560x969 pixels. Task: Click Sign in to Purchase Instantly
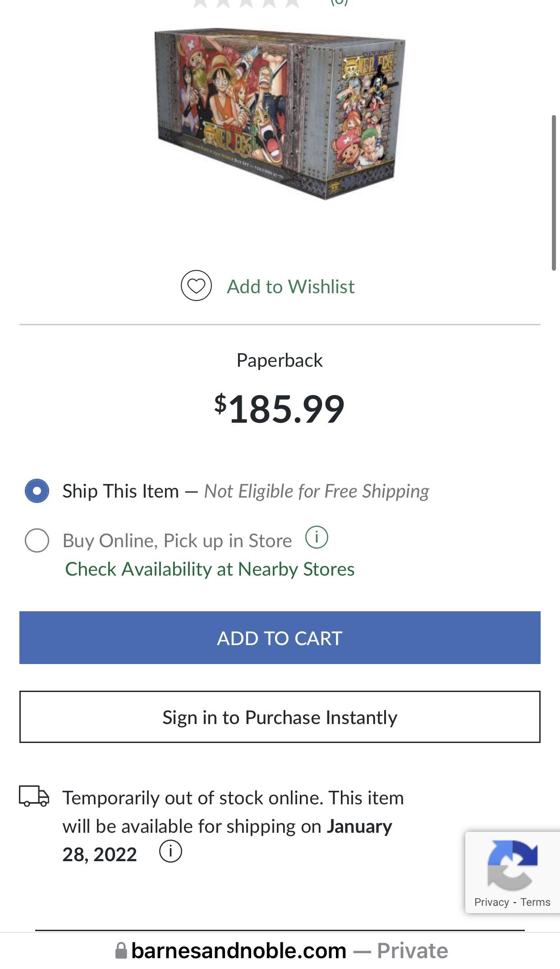pos(280,717)
